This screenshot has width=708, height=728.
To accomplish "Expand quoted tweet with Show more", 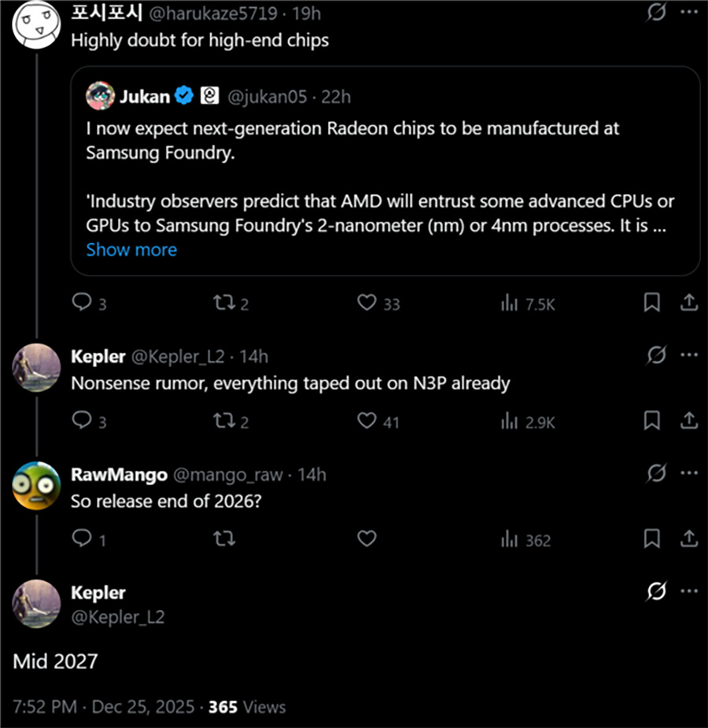I will [131, 250].
